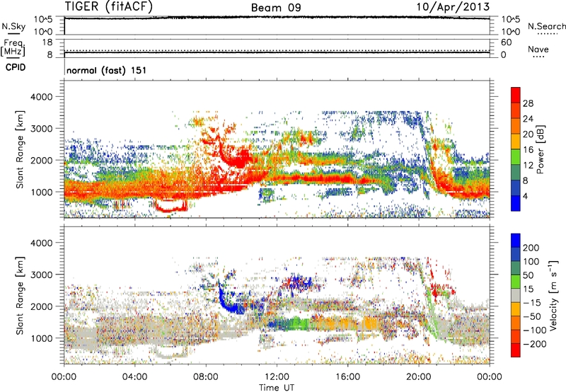The image size is (566, 392).
Task: Select the Beam 09 label
Action: click(x=276, y=8)
